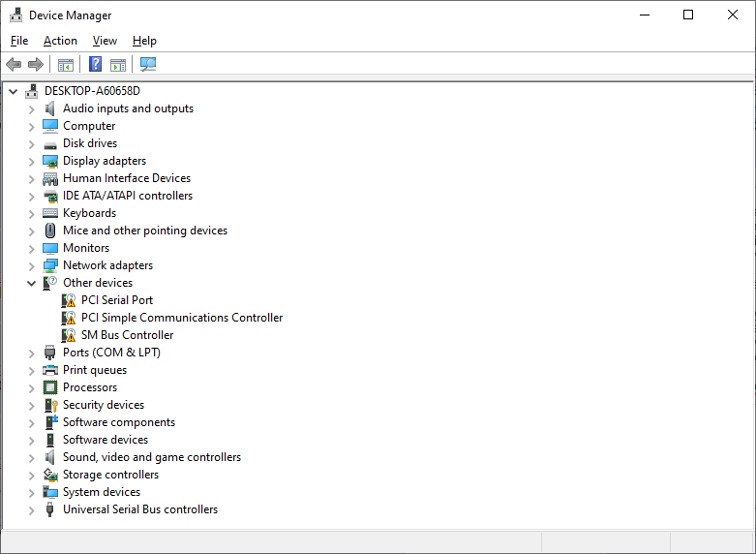Click the Device Manager title bar icon
756x554 pixels.
tap(15, 15)
